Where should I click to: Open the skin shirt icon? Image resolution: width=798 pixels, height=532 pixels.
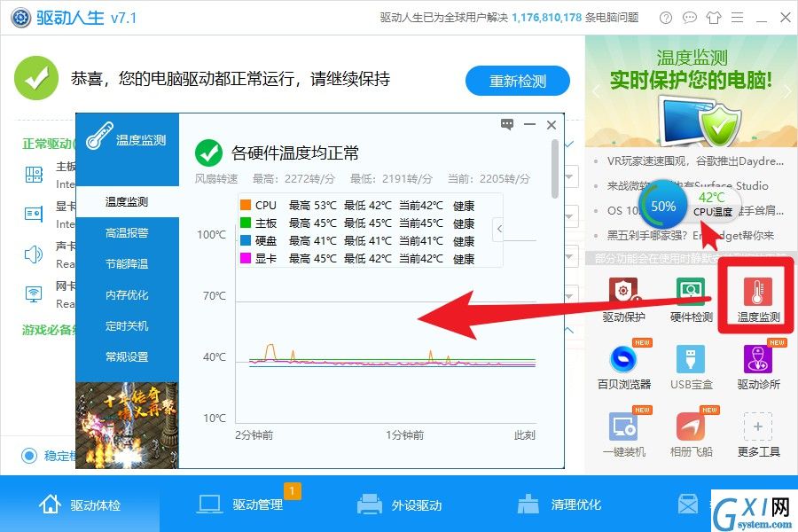pyautogui.click(x=714, y=18)
